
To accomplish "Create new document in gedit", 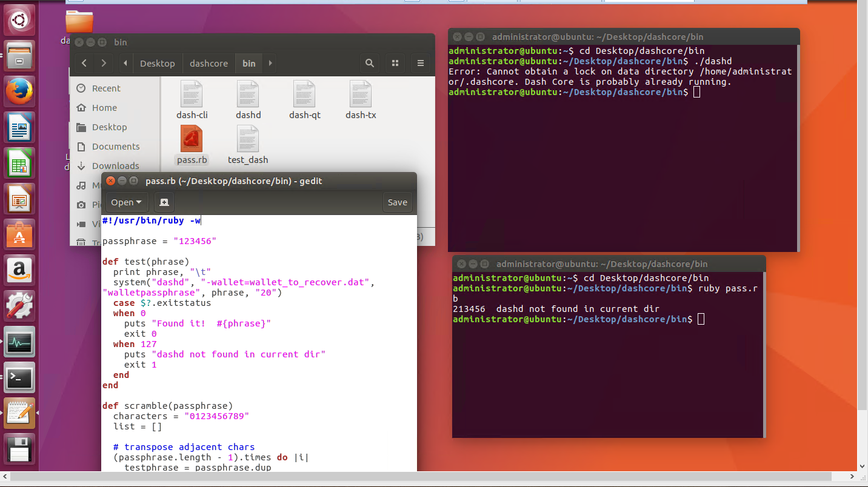I will click(164, 202).
